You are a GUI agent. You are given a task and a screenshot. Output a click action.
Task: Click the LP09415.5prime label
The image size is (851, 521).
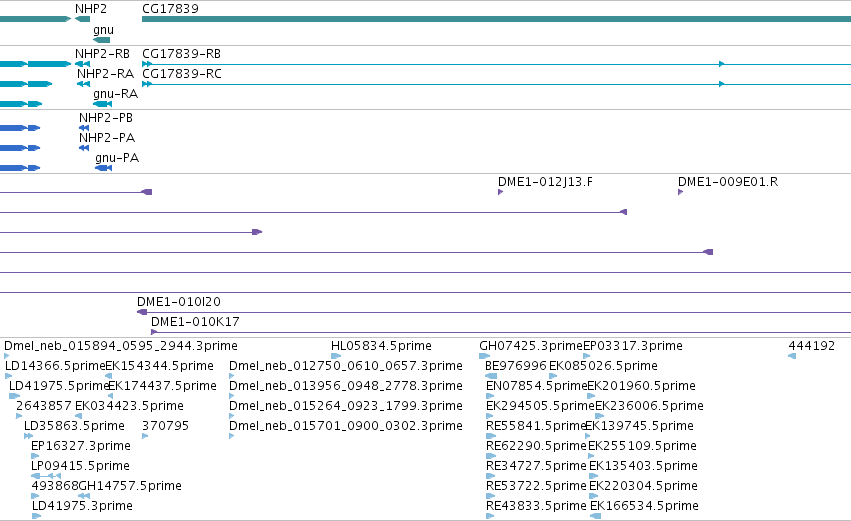[x=80, y=466]
